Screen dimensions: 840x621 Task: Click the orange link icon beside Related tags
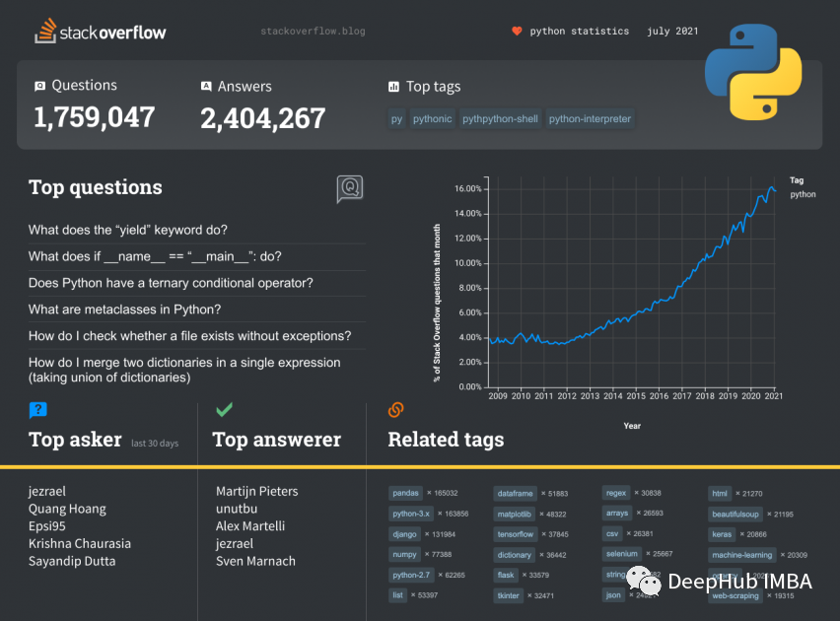[x=395, y=409]
